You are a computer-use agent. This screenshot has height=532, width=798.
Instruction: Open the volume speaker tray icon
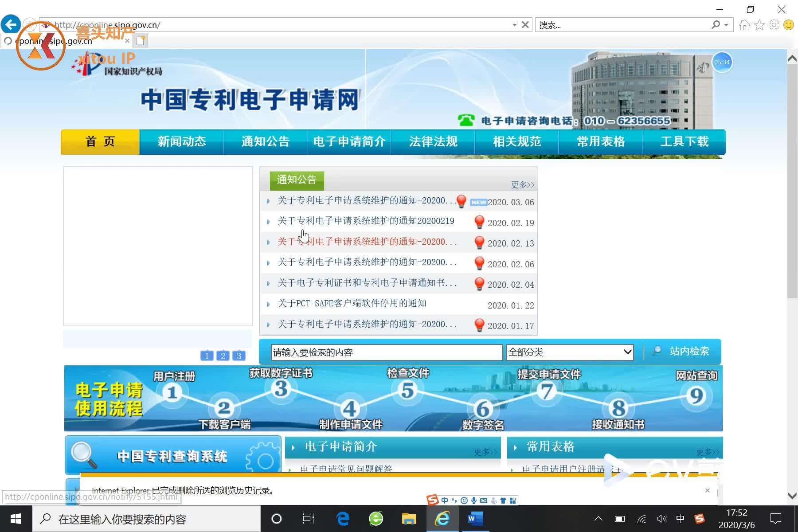(x=661, y=519)
